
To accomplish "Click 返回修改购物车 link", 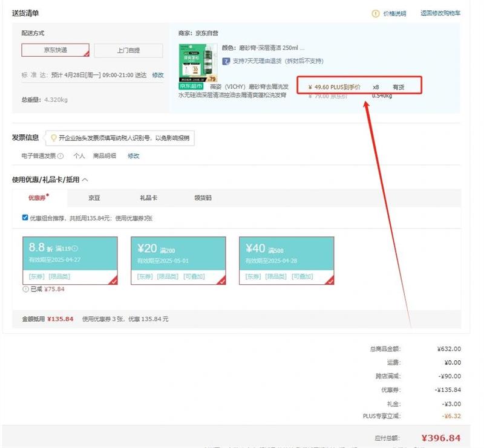I will [x=440, y=13].
